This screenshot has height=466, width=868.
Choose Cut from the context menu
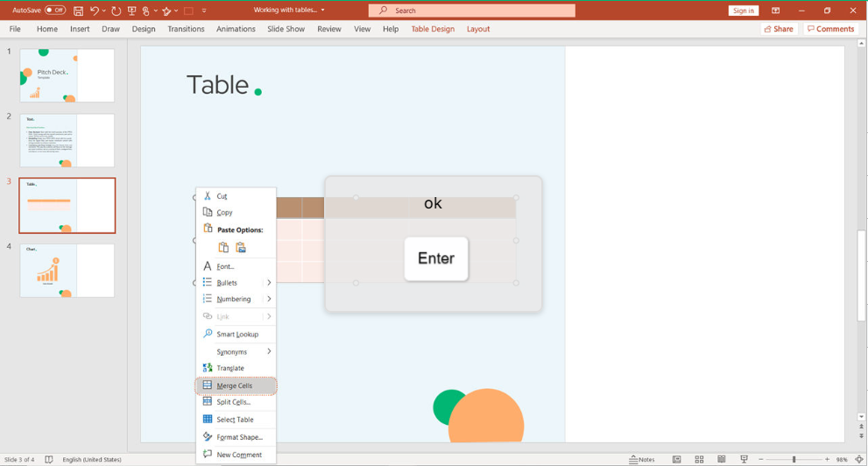236,196
